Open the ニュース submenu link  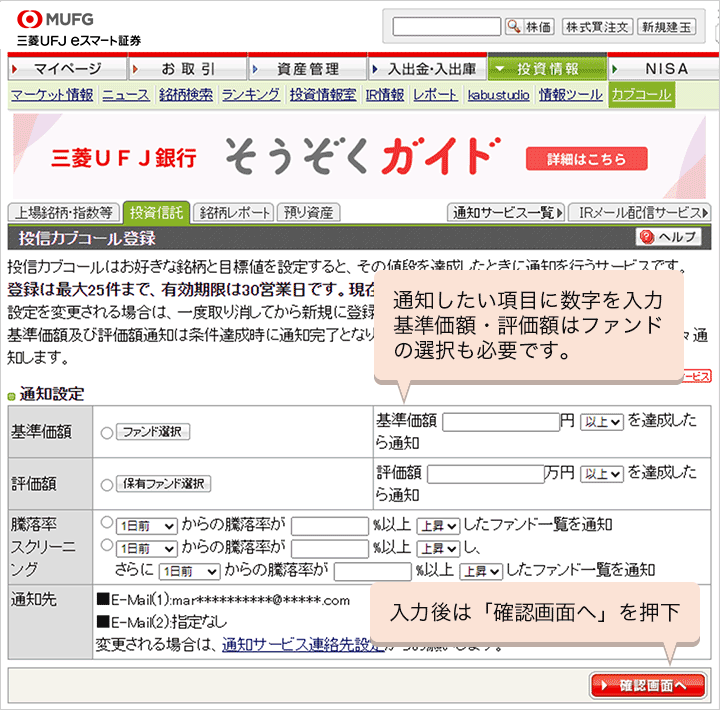[x=126, y=95]
